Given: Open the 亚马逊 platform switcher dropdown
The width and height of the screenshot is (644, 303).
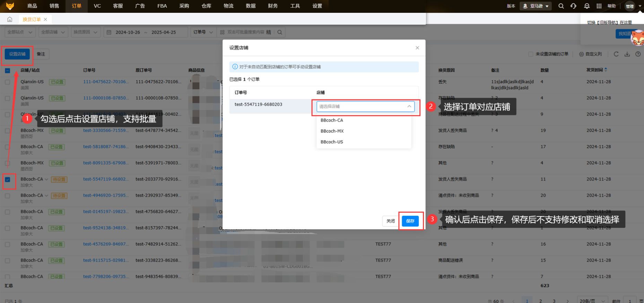Looking at the screenshot, I should (x=536, y=6).
